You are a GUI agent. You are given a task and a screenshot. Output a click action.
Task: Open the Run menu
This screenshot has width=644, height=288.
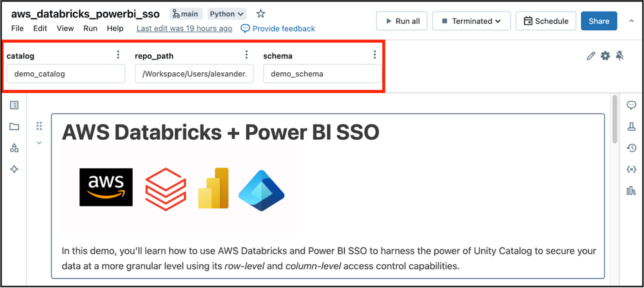pyautogui.click(x=90, y=28)
